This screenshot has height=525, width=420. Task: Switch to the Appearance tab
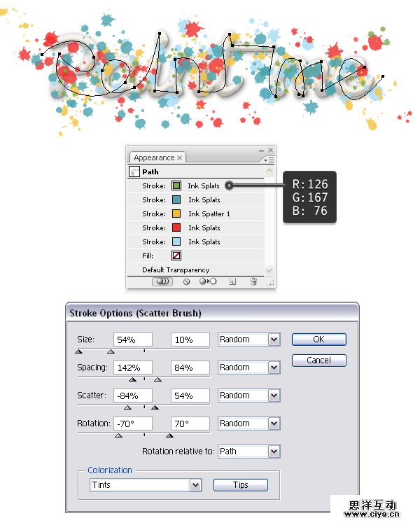[x=154, y=158]
